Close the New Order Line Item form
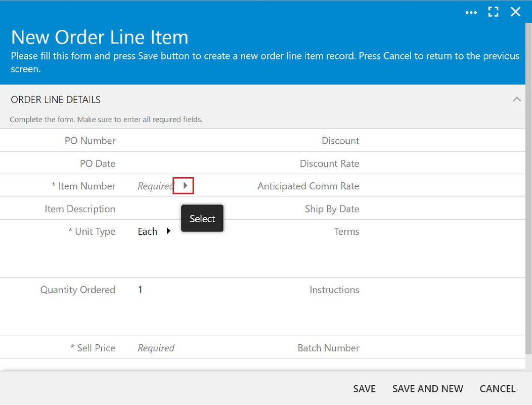 (x=515, y=12)
